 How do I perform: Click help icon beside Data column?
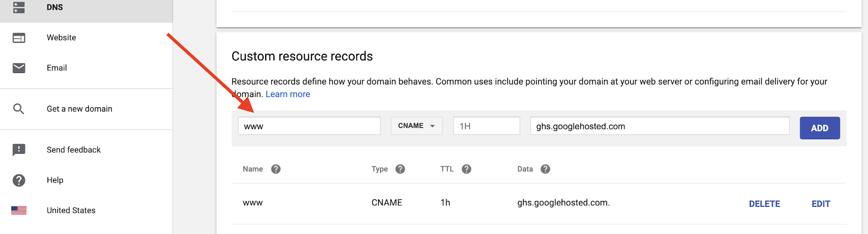click(x=546, y=169)
